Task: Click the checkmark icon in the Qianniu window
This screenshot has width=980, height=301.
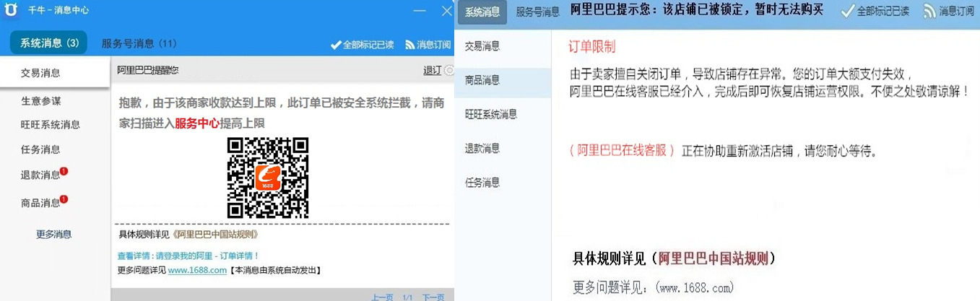Action: pyautogui.click(x=335, y=45)
